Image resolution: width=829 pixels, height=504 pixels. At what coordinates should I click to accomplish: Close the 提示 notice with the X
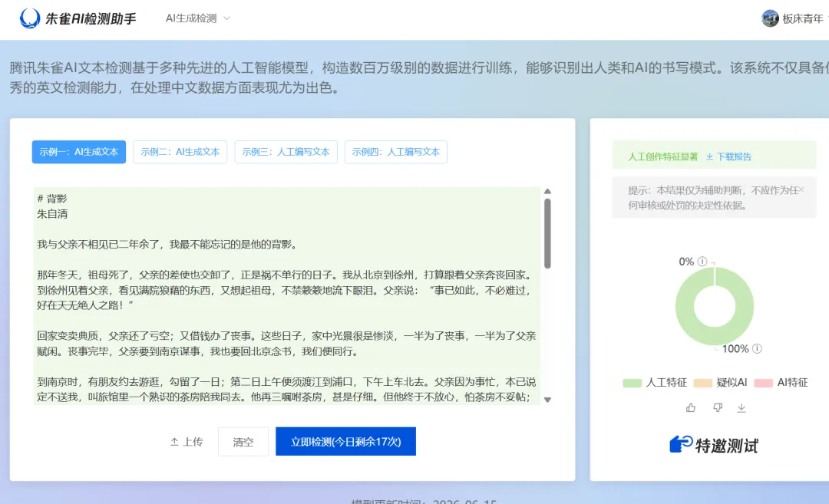tap(801, 189)
